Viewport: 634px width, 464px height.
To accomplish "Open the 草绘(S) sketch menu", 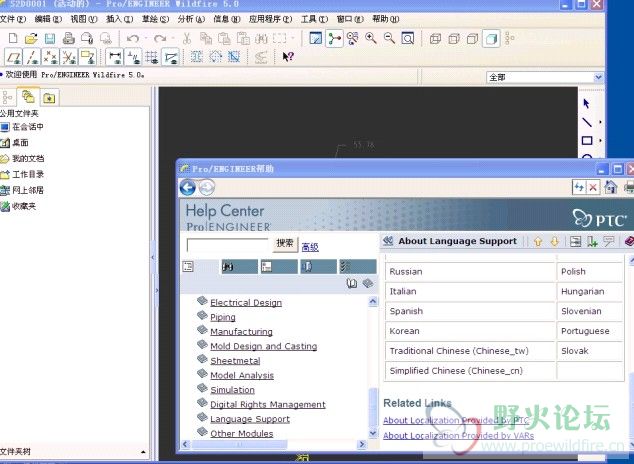I will [155, 19].
